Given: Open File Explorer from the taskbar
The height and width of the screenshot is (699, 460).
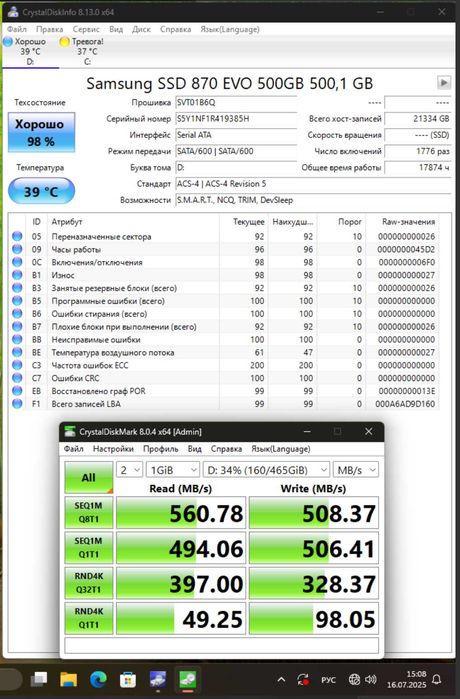Looking at the screenshot, I should [69, 679].
